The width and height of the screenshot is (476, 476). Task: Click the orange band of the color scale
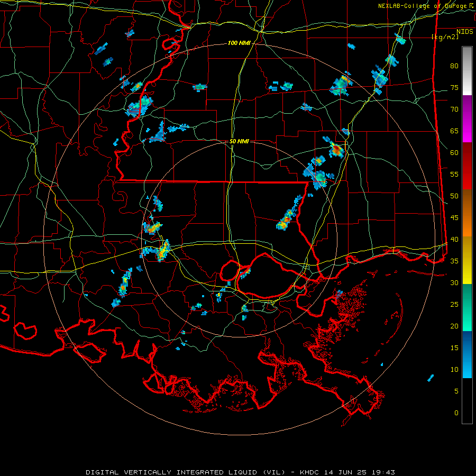[467, 213]
